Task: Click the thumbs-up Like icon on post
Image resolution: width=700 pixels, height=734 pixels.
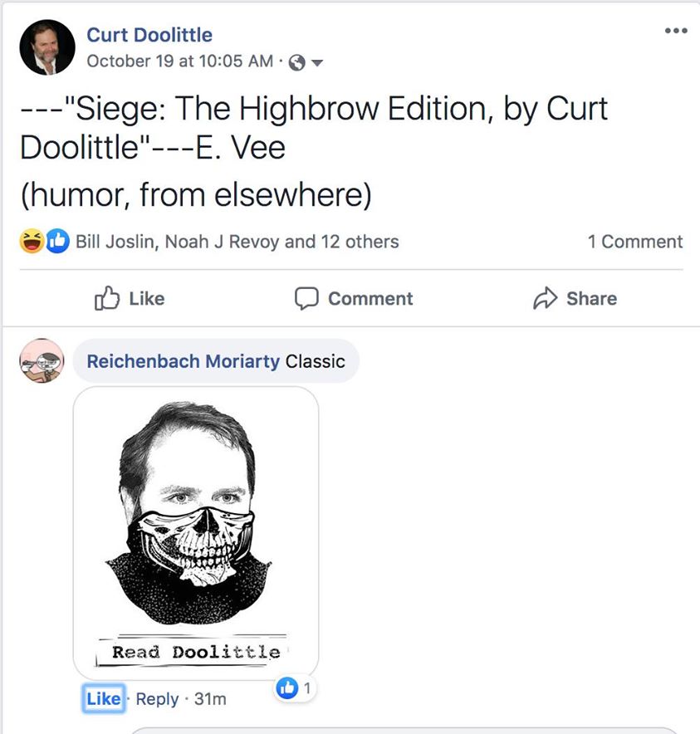Action: click(107, 298)
